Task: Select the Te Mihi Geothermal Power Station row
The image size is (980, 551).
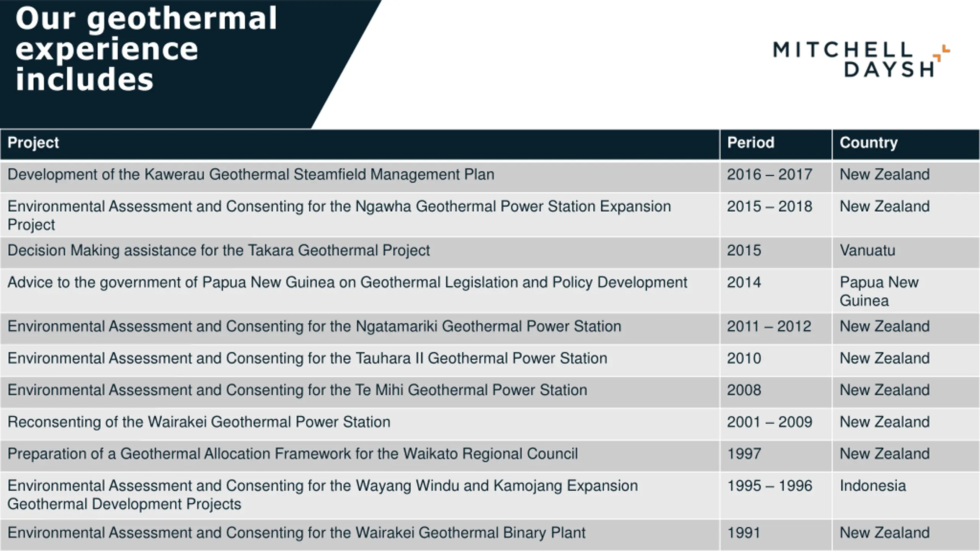Action: [x=297, y=390]
